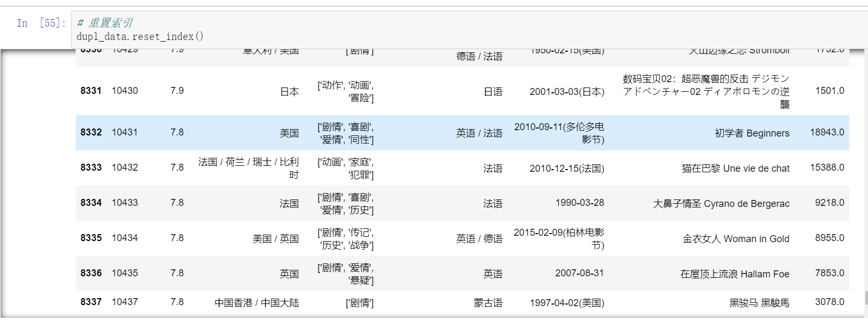Click language cell 日语
868x320 pixels.
[x=493, y=92]
